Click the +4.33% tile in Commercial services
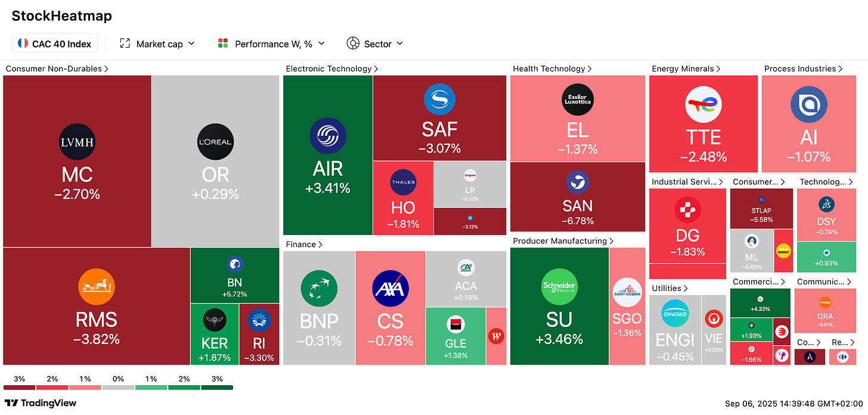The image size is (868, 415). [x=760, y=303]
